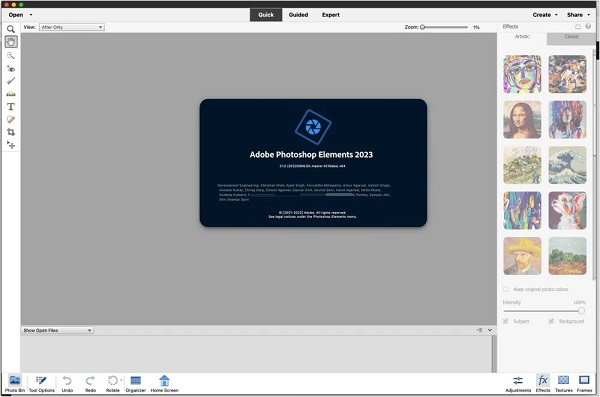
Task: Apply the Great Wave artistic effect
Action: pyautogui.click(x=567, y=165)
